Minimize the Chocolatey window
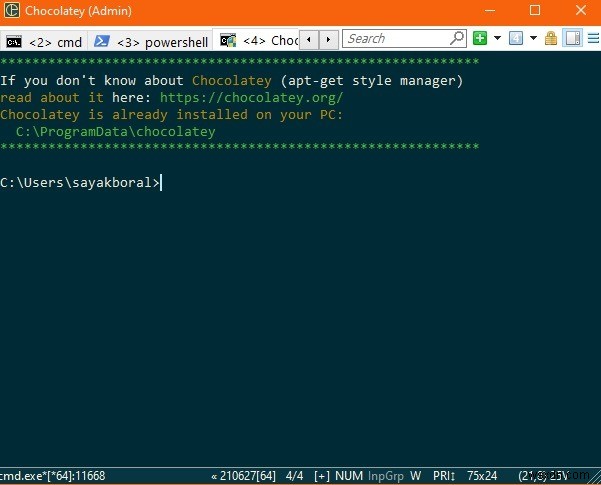Screen dimensions: 601x485 click(490, 10)
